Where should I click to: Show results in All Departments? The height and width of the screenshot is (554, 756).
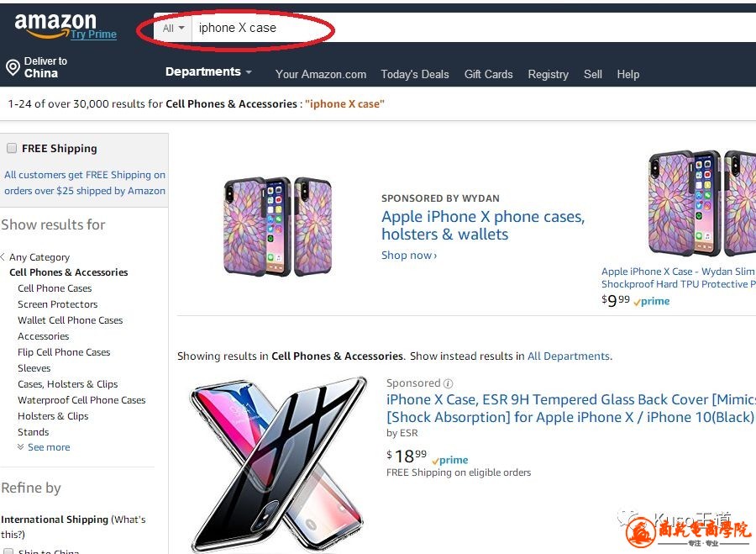[569, 356]
